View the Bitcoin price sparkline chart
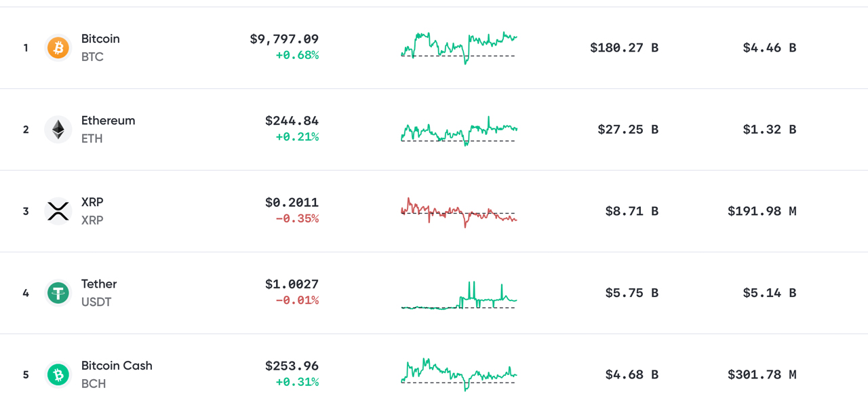Image resolution: width=868 pixels, height=407 pixels. coord(459,47)
